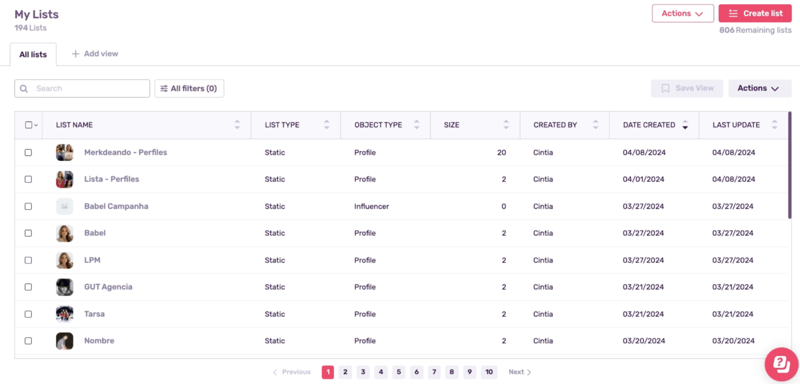Viewport: 800px width, 384px height.
Task: Check the Lista - Perfiles row checkbox
Action: [x=28, y=180]
